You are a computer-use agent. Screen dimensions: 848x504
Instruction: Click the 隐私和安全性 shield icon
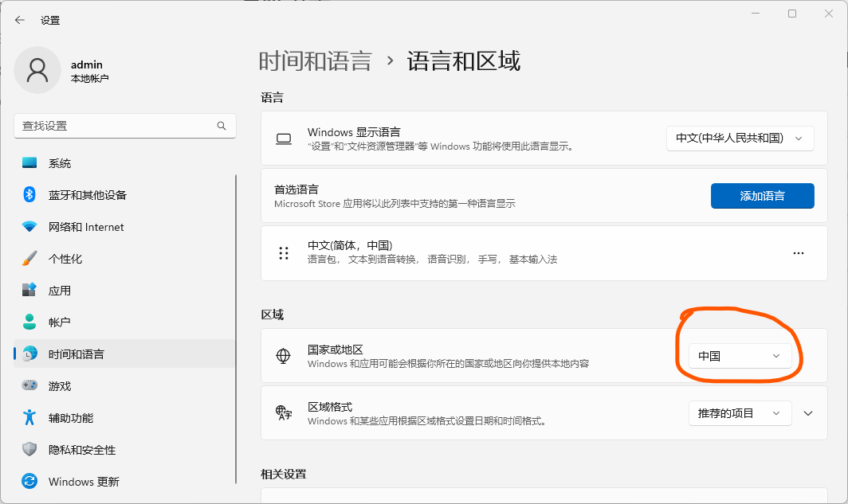click(29, 449)
